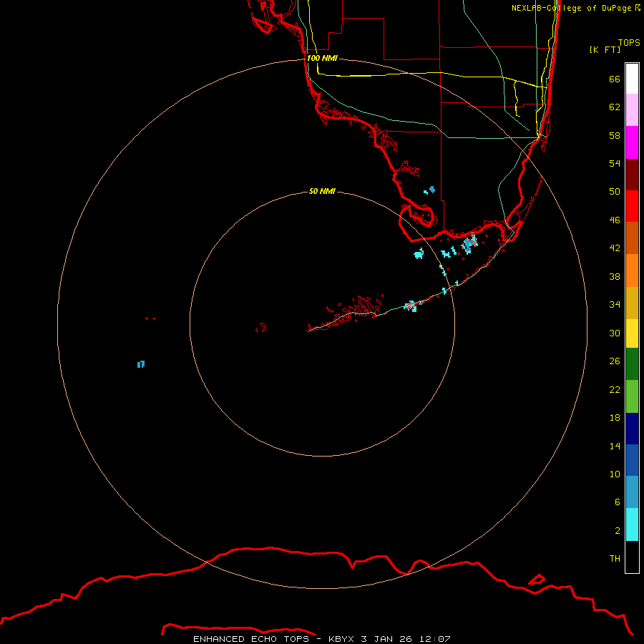Click the '30' legend value
The width and height of the screenshot is (644, 644).
click(615, 333)
